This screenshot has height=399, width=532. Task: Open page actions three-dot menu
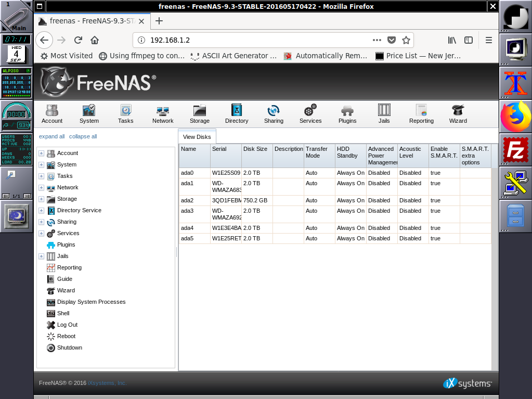coord(377,40)
